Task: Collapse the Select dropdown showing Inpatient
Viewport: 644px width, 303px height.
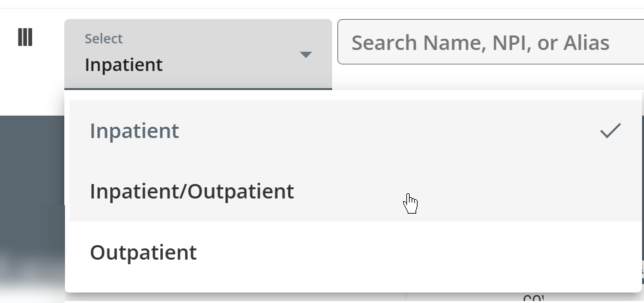Action: click(x=197, y=55)
